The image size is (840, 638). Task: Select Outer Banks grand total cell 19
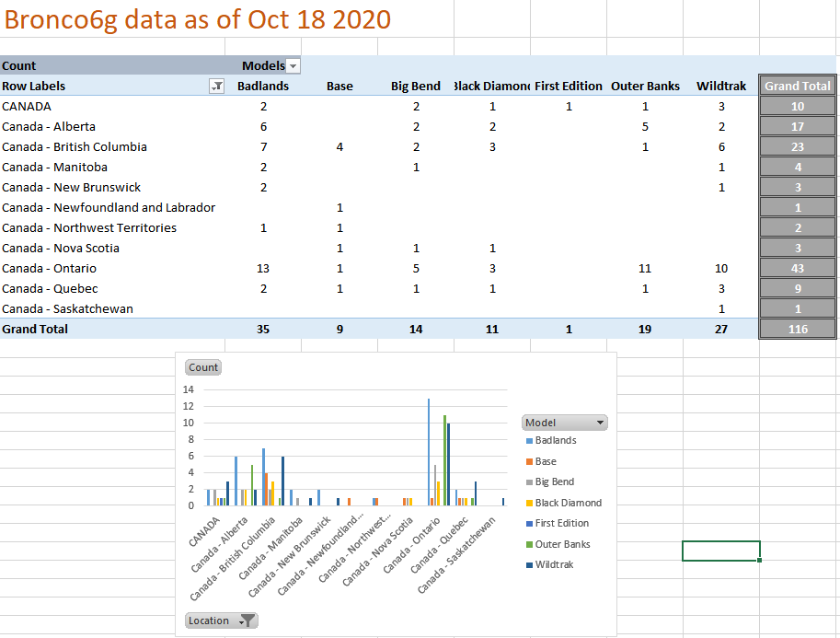[645, 330]
